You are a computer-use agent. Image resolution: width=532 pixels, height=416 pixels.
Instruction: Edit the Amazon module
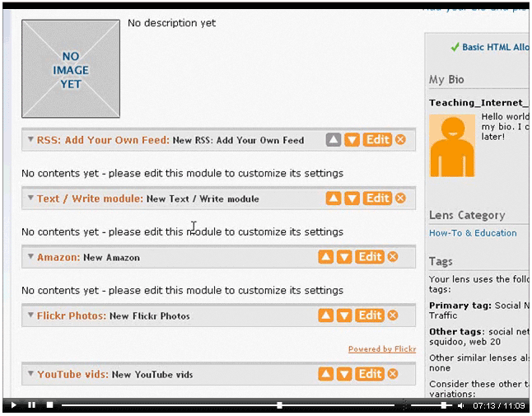pyautogui.click(x=370, y=257)
